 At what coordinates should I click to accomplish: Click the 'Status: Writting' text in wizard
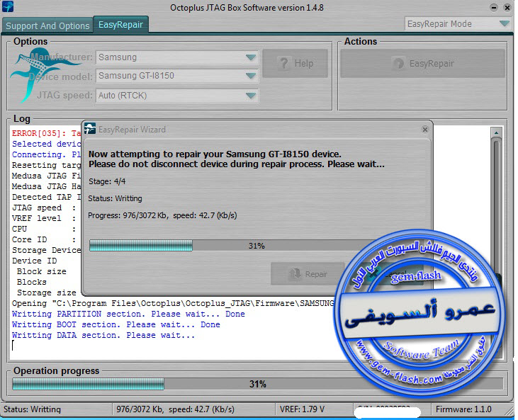[x=115, y=198]
